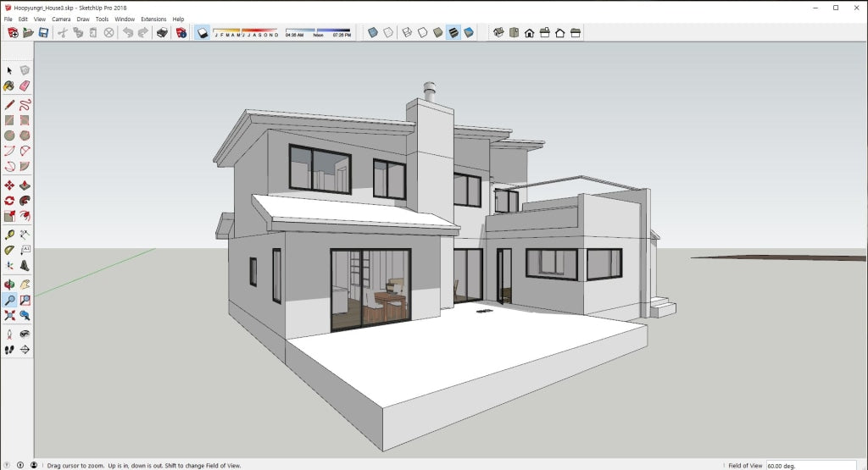Image resolution: width=868 pixels, height=470 pixels.
Task: Select the Axes tool
Action: point(9,266)
